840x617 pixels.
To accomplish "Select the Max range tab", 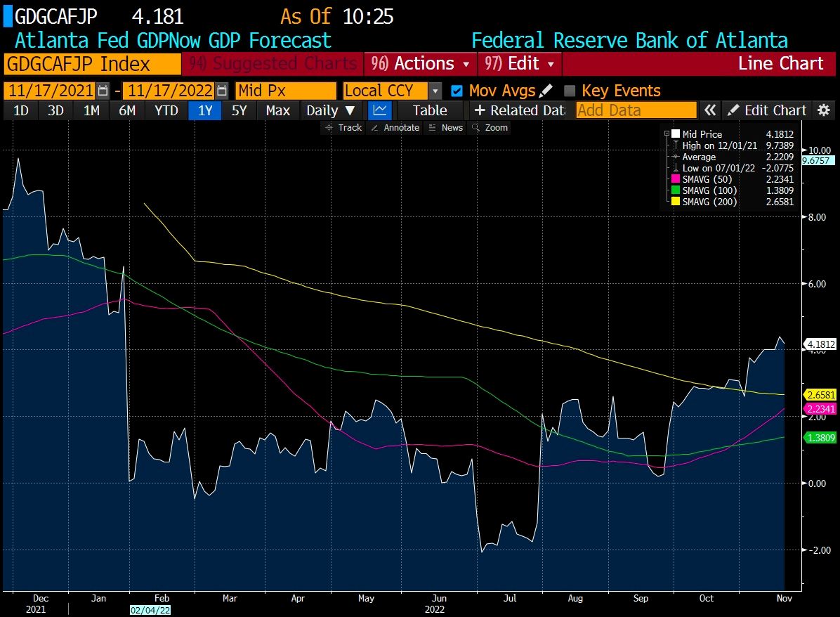I will [x=277, y=110].
